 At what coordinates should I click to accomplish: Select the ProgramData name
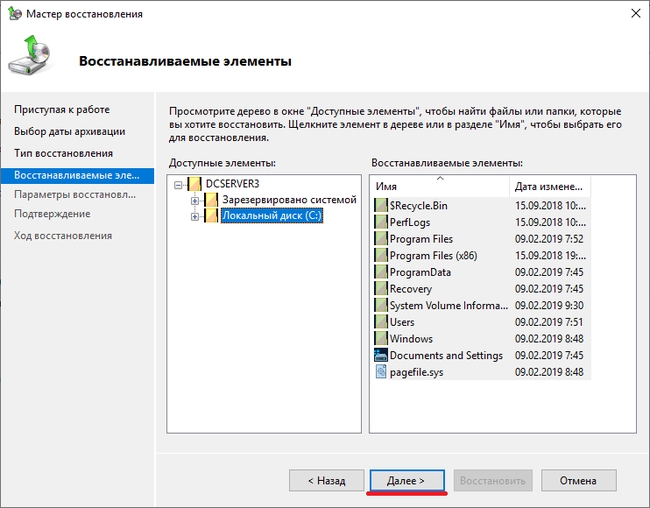point(420,272)
